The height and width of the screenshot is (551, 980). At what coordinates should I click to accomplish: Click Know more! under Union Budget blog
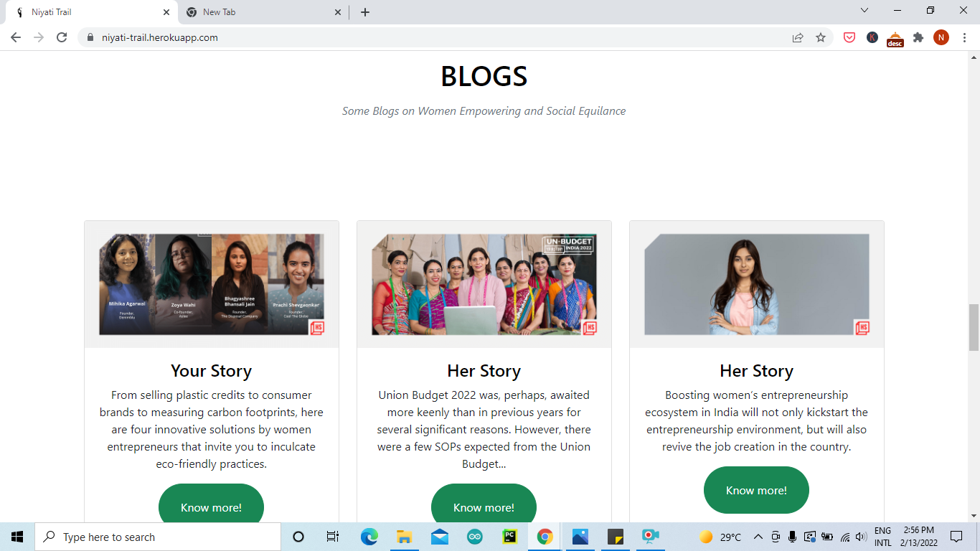point(484,507)
